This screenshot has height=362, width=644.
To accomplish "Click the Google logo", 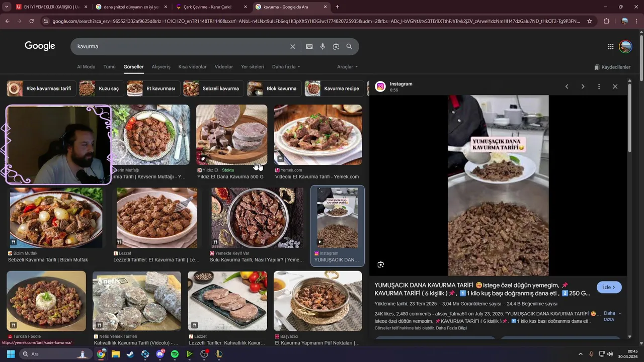I will (40, 46).
